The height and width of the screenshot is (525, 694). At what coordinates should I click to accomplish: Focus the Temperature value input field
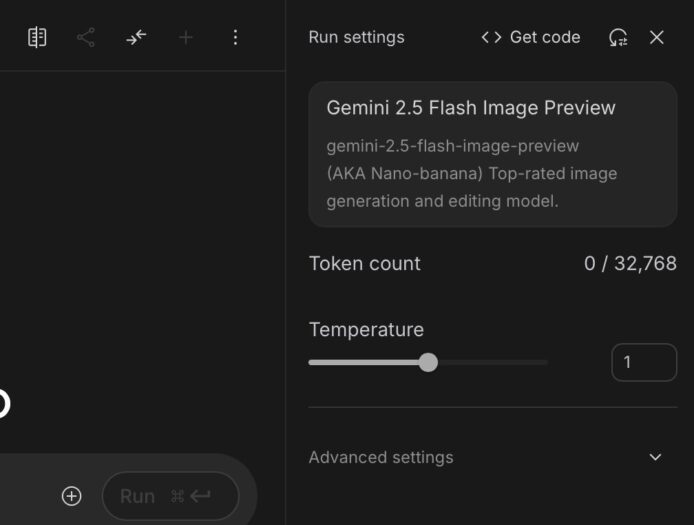tap(643, 362)
